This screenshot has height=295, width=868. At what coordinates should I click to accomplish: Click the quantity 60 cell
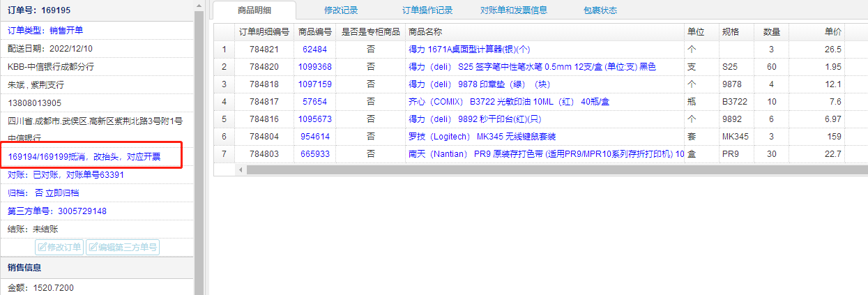(x=771, y=67)
